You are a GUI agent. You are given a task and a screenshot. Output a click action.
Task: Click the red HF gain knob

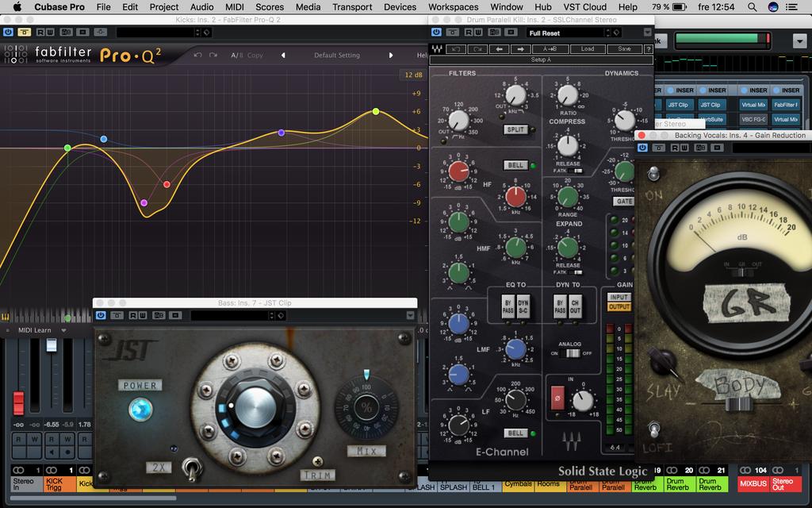(458, 171)
